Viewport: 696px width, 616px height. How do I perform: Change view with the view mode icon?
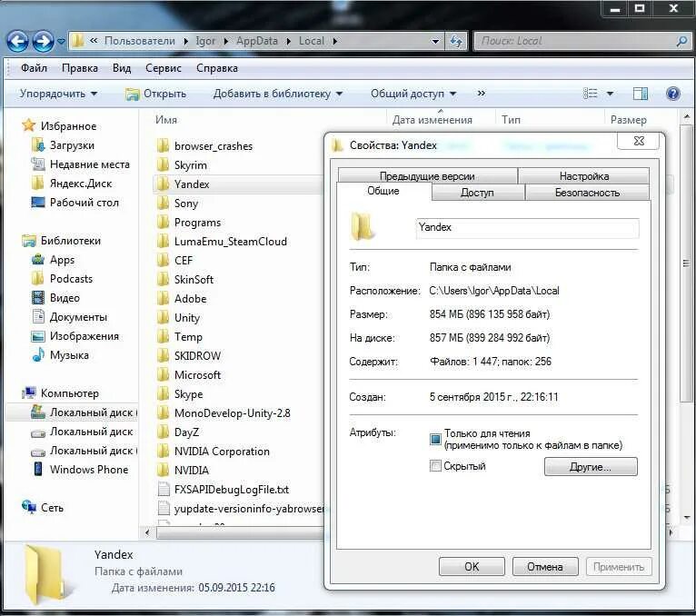pos(590,94)
